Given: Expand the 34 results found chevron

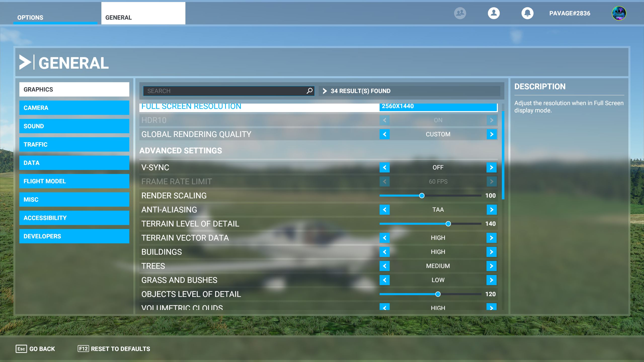Looking at the screenshot, I should tap(325, 91).
